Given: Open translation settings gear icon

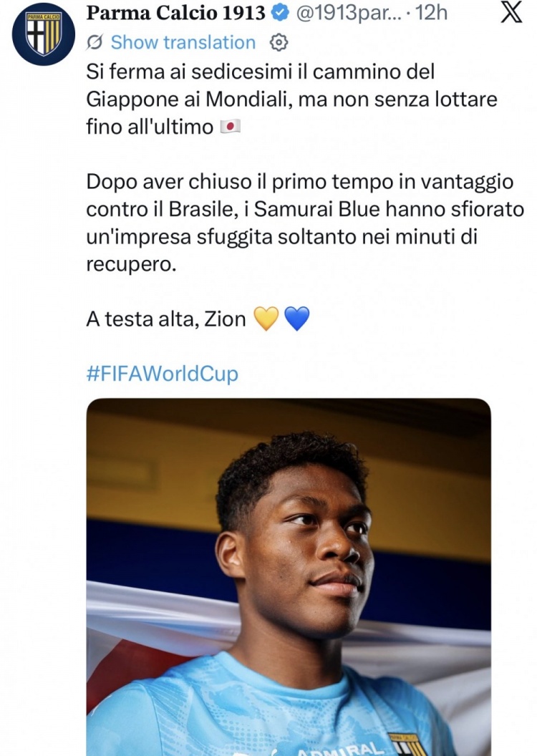Looking at the screenshot, I should (279, 43).
